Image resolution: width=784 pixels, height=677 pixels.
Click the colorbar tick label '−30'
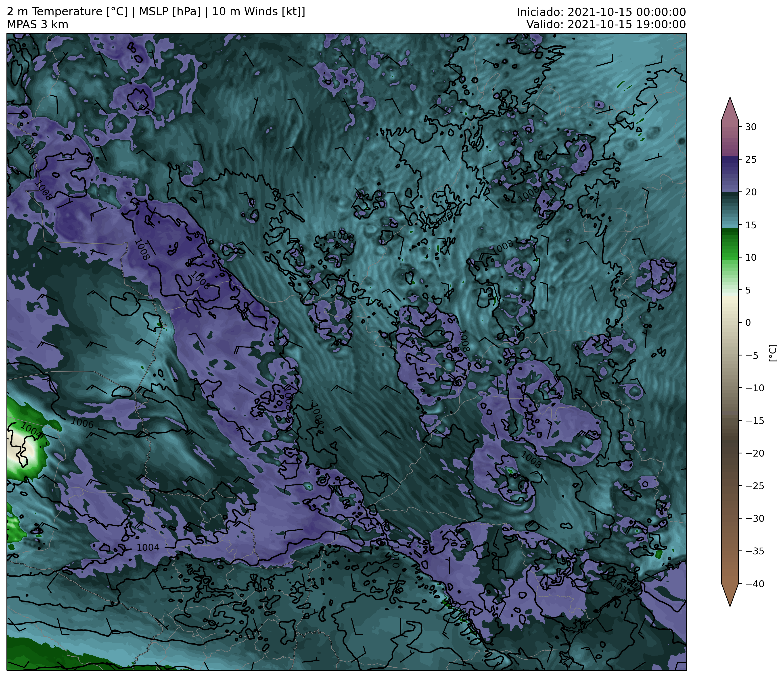point(755,519)
